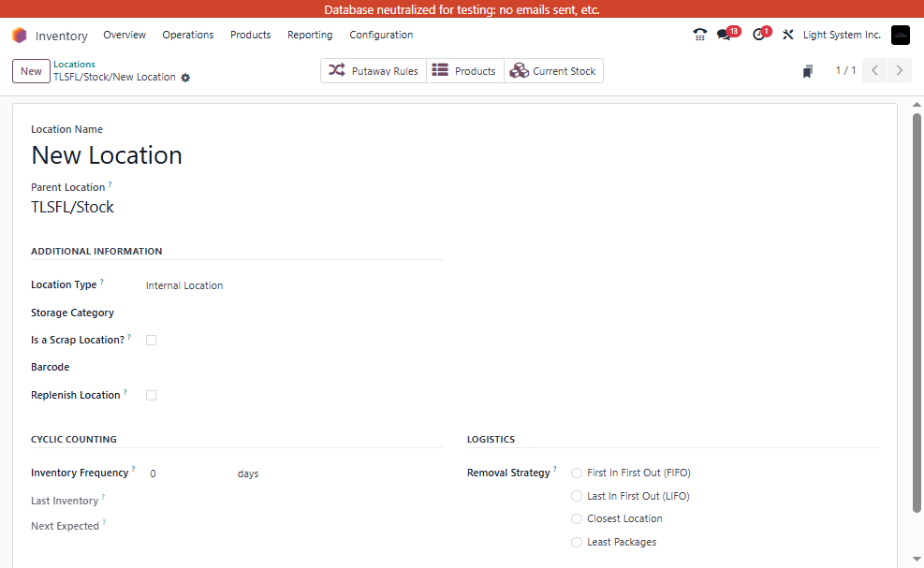Image resolution: width=924 pixels, height=568 pixels.
Task: Click the form's vertical scrollbar
Action: pyautogui.click(x=917, y=313)
